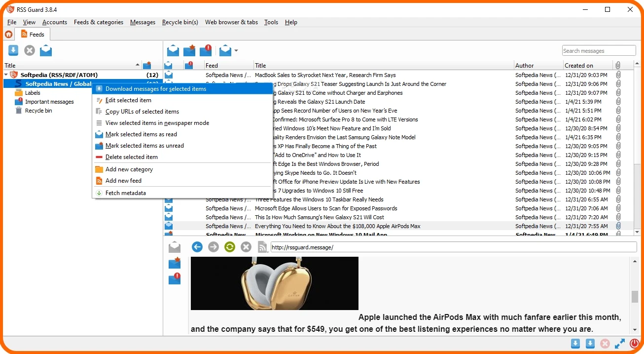This screenshot has width=644, height=354.
Task: Open the Messages menu
Action: click(x=143, y=22)
